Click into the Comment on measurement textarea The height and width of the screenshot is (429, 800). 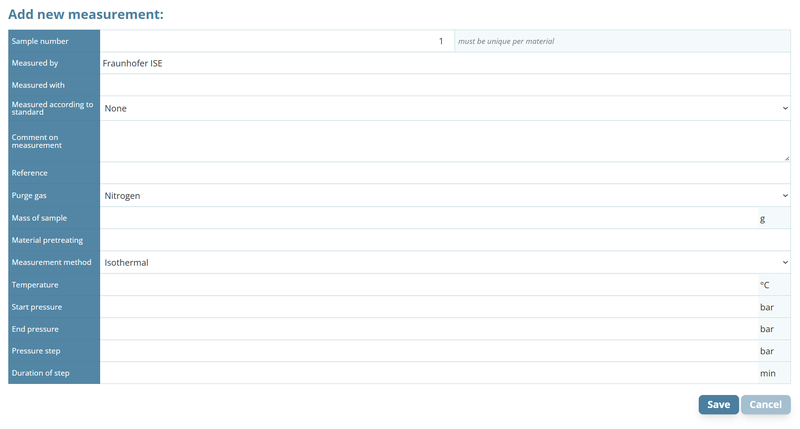[x=444, y=141]
